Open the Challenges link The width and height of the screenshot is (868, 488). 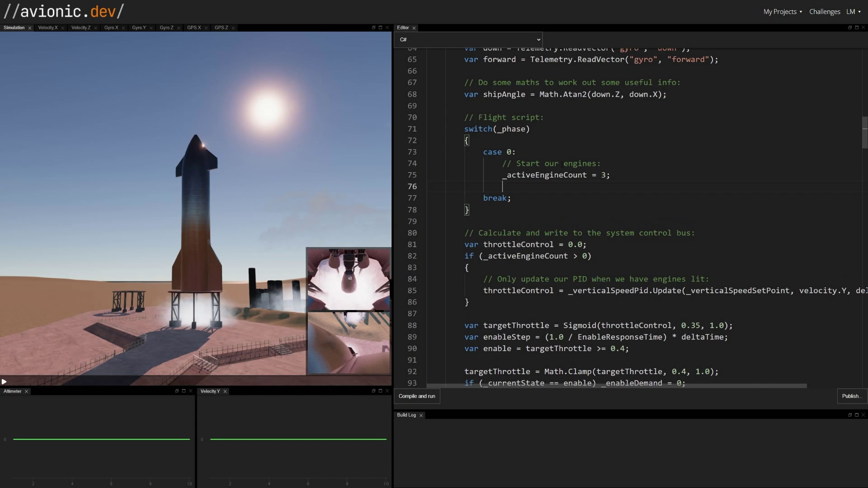824,12
